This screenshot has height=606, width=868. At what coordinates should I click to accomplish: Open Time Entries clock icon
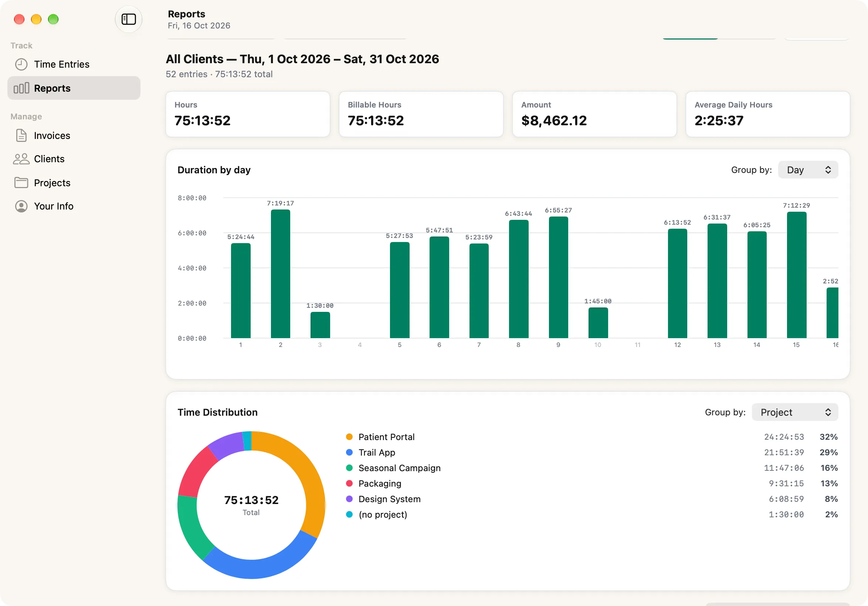21,64
